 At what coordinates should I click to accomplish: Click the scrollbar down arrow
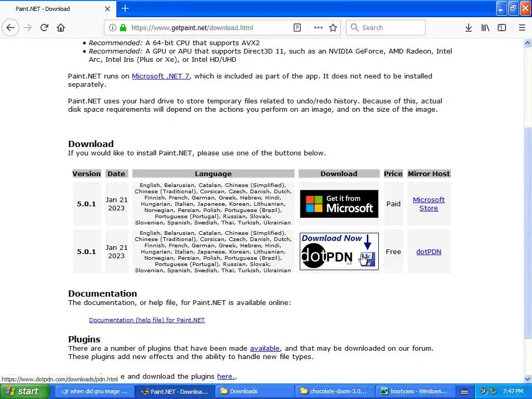pyautogui.click(x=527, y=379)
